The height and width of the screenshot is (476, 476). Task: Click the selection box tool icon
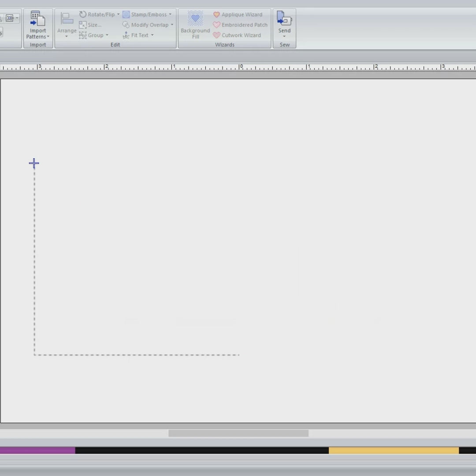[x=10, y=18]
